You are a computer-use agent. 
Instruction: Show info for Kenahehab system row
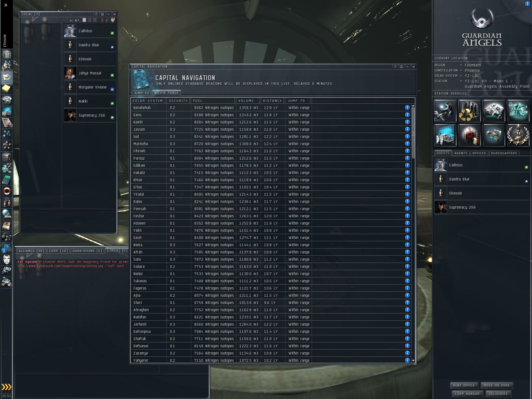coord(407,108)
